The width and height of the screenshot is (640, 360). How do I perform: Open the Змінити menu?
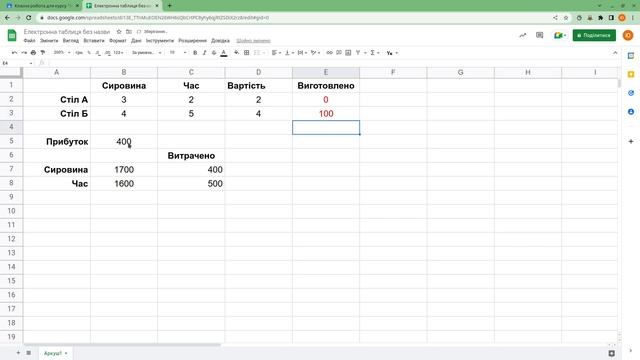click(49, 41)
